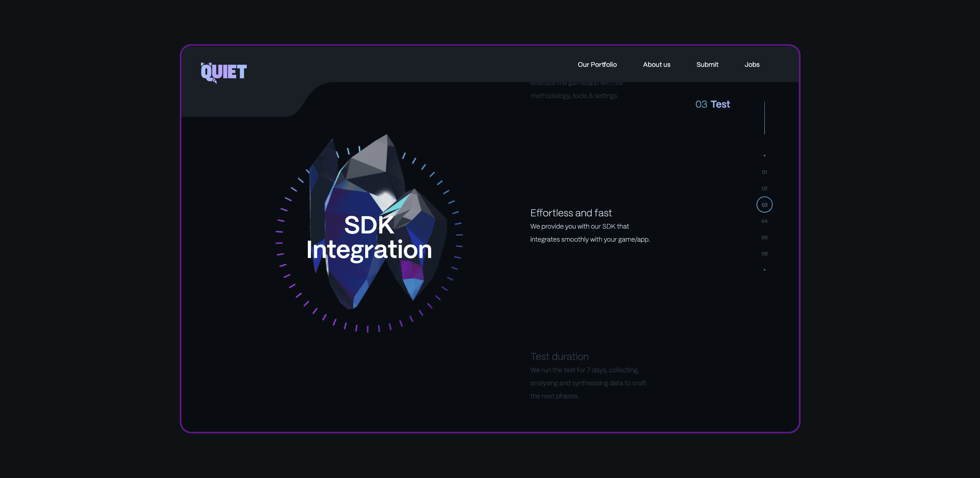This screenshot has height=478, width=980.
Task: Click the faded methodology, tools & settings text
Action: (x=574, y=96)
